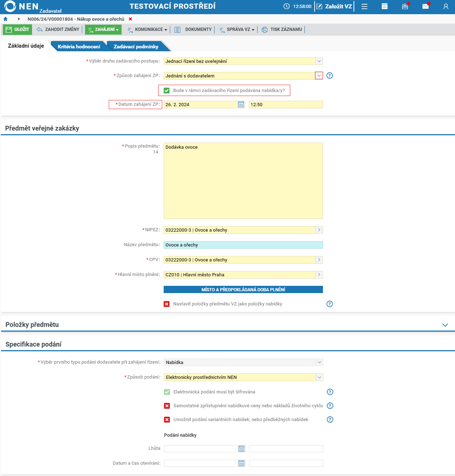Click TISK ZÁZNAMU to print record
The height and width of the screenshot is (476, 455).
282,29
